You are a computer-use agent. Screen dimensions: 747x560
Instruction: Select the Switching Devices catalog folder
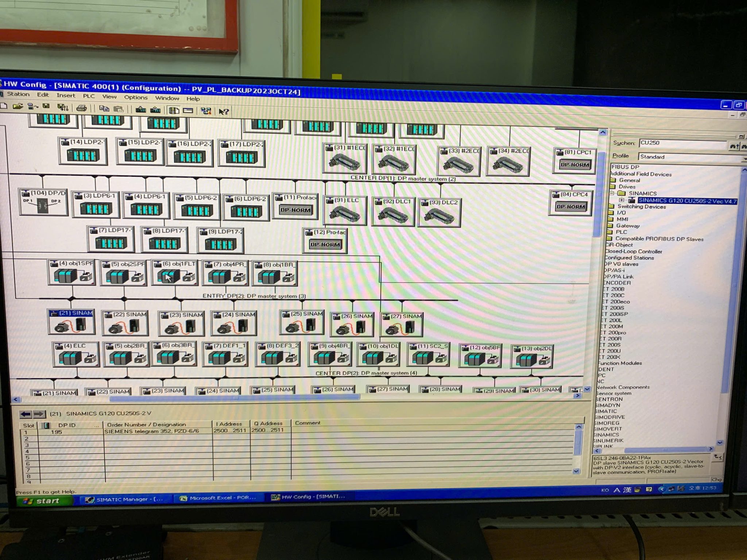coord(641,206)
